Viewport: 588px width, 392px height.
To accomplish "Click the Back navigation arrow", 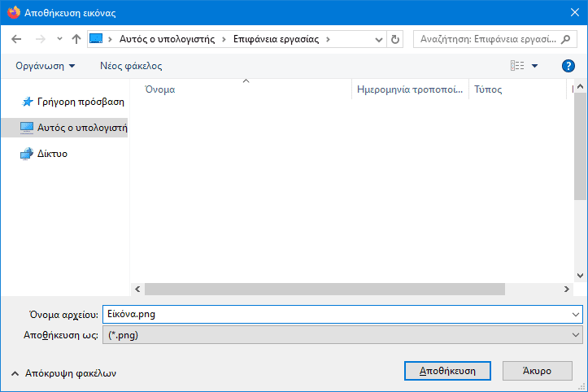I will 16,39.
